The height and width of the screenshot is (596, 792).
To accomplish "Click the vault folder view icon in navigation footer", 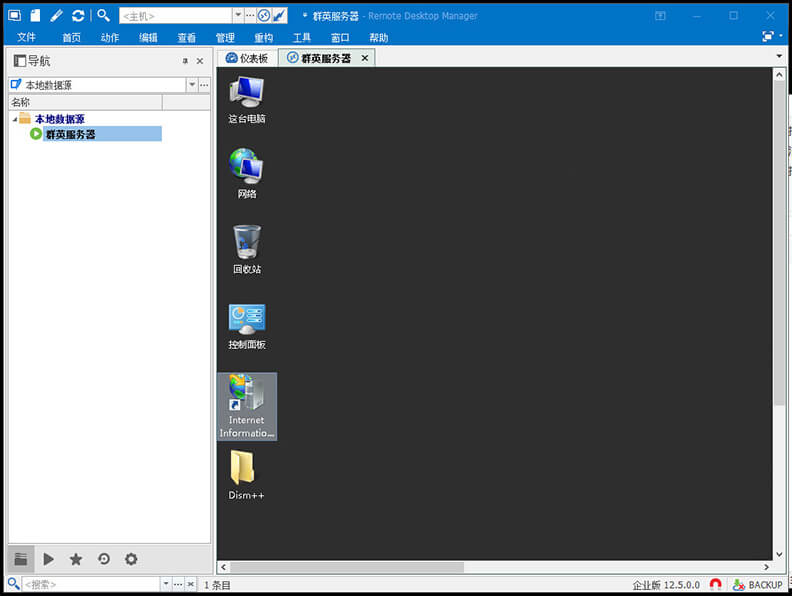I will click(x=21, y=559).
